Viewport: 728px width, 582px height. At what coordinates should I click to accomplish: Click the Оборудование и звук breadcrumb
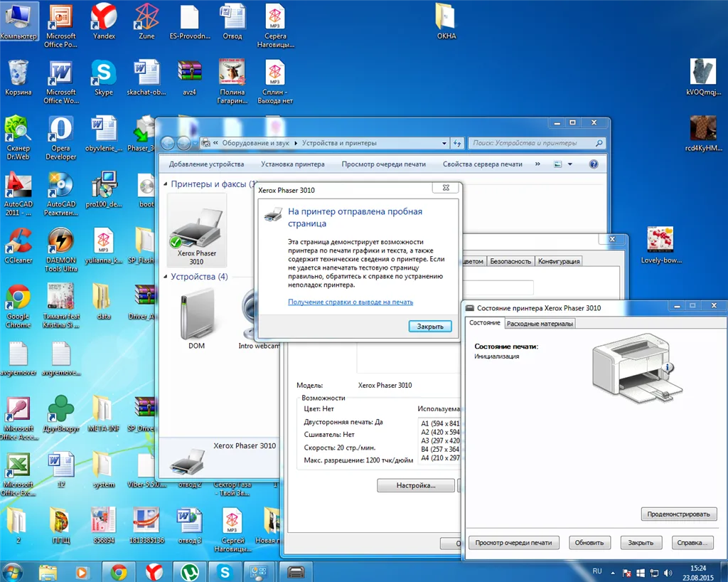click(255, 143)
